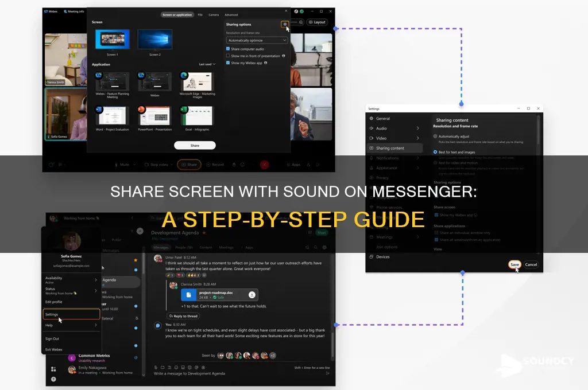Click the +2 more viewers badge
The image size is (588, 390).
273,355
